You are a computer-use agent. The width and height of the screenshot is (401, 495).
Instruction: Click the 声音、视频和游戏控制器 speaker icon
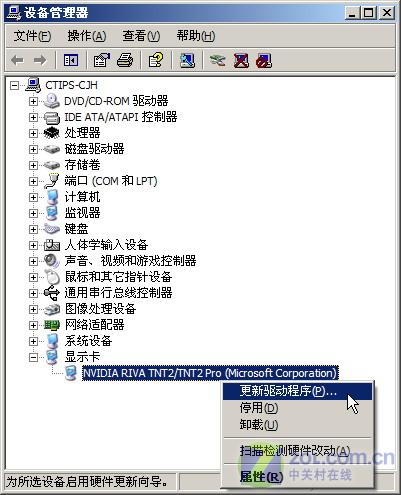(52, 261)
